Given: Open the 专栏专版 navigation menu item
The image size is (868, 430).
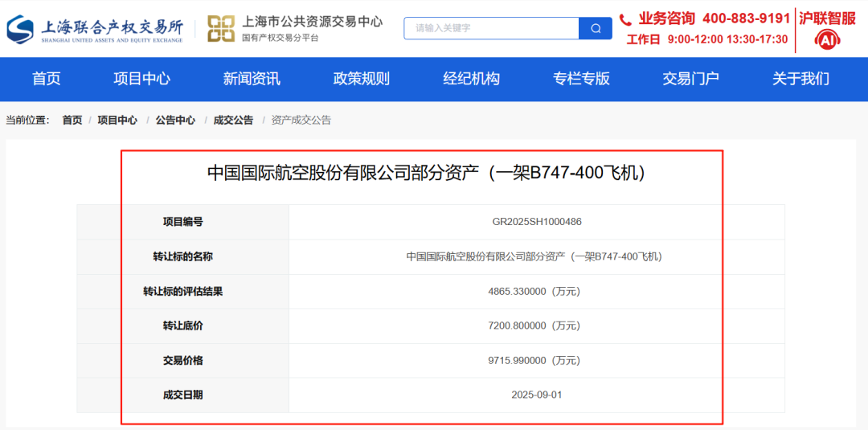Looking at the screenshot, I should click(581, 79).
